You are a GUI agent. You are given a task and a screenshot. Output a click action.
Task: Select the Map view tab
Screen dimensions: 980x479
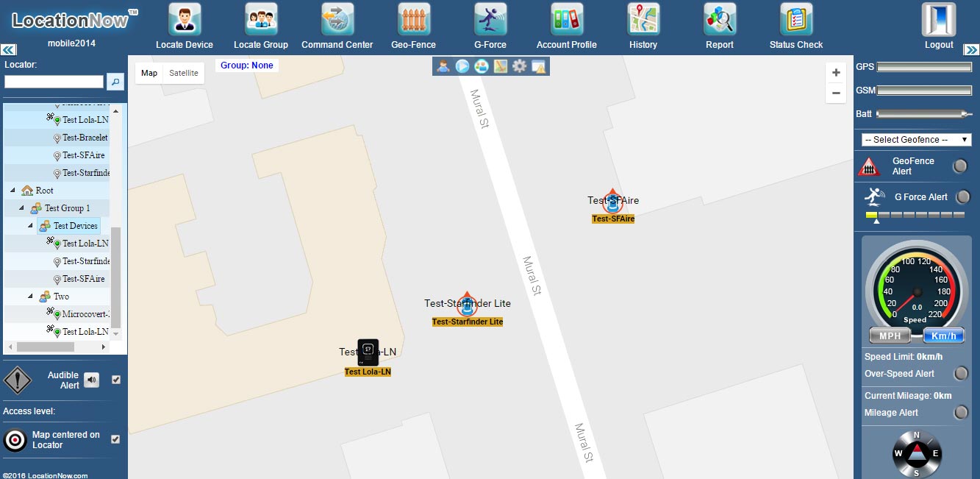pyautogui.click(x=149, y=74)
